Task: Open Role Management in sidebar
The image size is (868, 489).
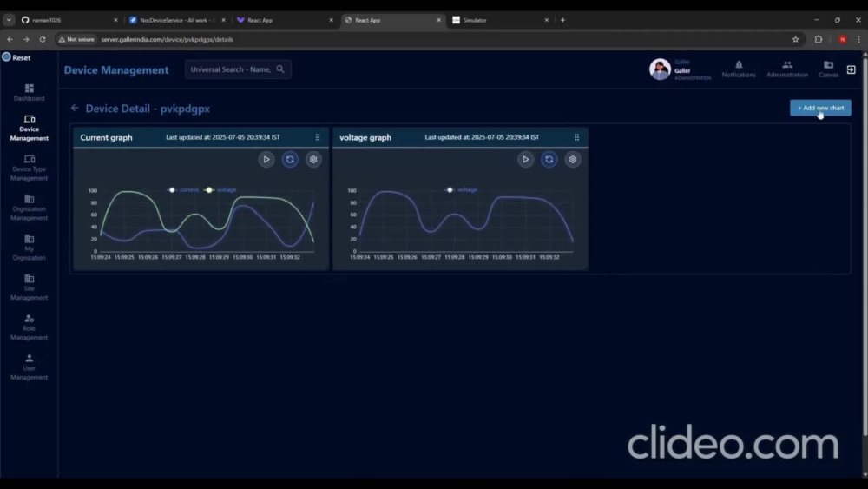Action: click(29, 327)
